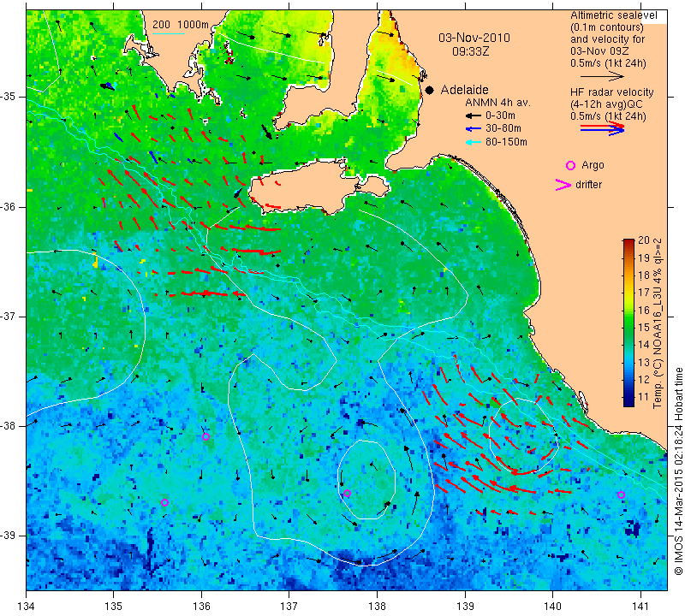Screen dimensions: 685x616
Task: Click the black 0-30m arrow legend icon
Action: pyautogui.click(x=474, y=116)
